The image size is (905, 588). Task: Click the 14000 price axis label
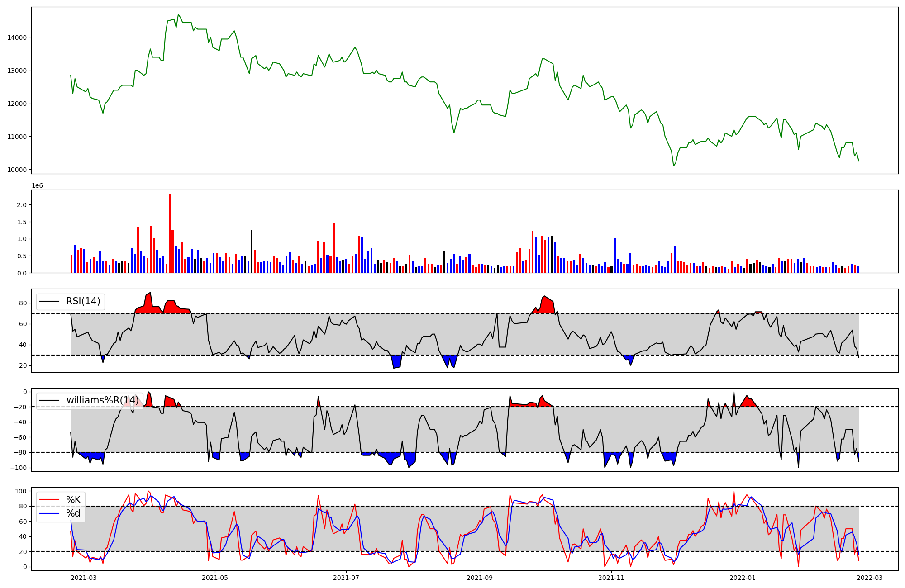pos(17,38)
